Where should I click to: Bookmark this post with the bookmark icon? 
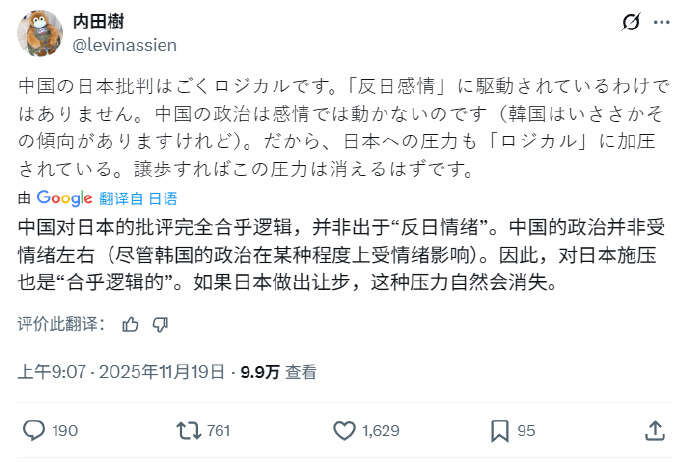coord(500,431)
